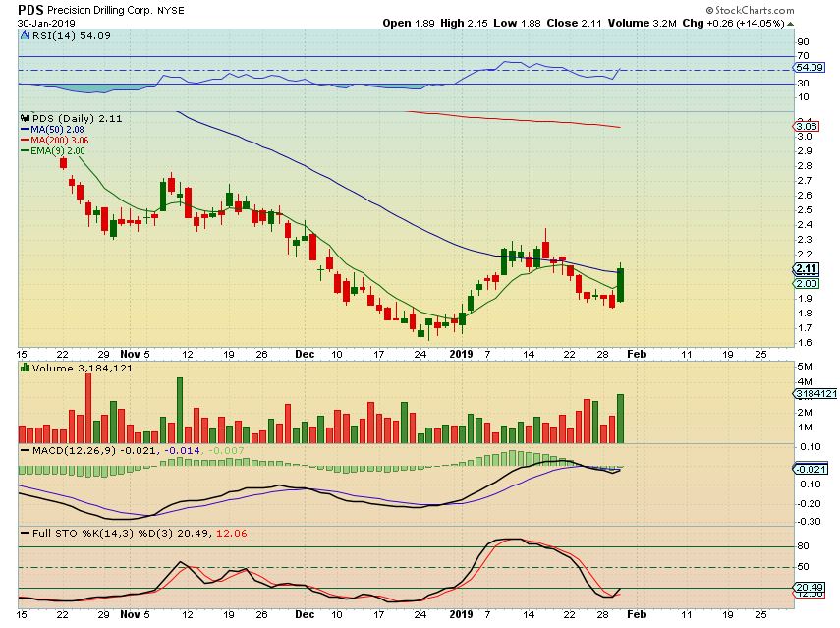This screenshot has height=628, width=840.
Task: Click the Chg +0.26 (+14.05%) value
Action: pyautogui.click(x=733, y=23)
